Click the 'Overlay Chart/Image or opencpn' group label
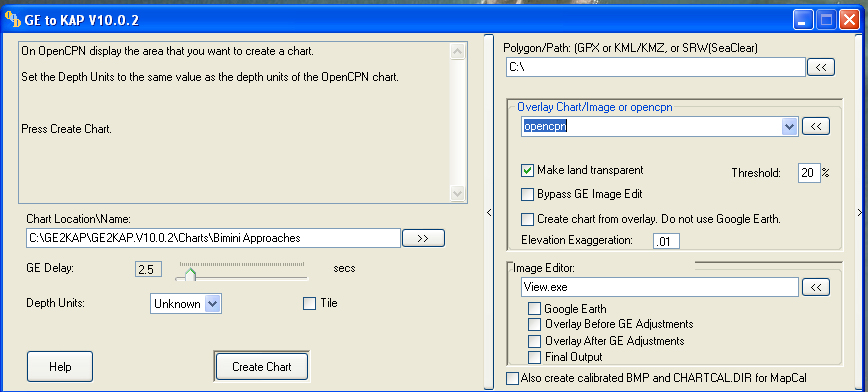Image resolution: width=868 pixels, height=392 pixels. click(595, 107)
